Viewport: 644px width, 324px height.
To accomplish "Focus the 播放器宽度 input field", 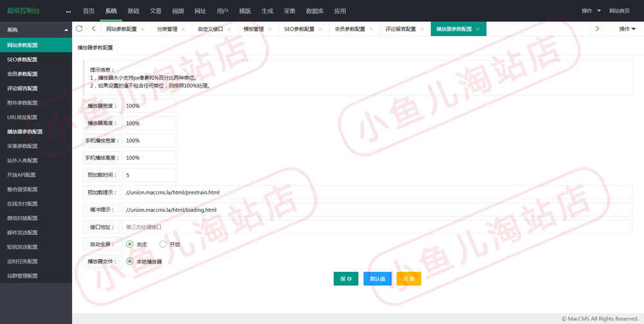I will [149, 106].
